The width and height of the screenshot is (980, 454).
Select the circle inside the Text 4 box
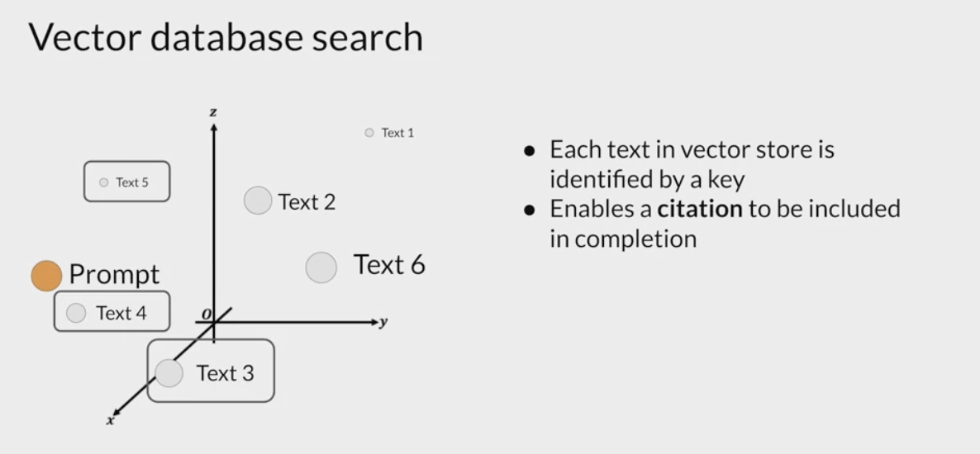point(76,313)
